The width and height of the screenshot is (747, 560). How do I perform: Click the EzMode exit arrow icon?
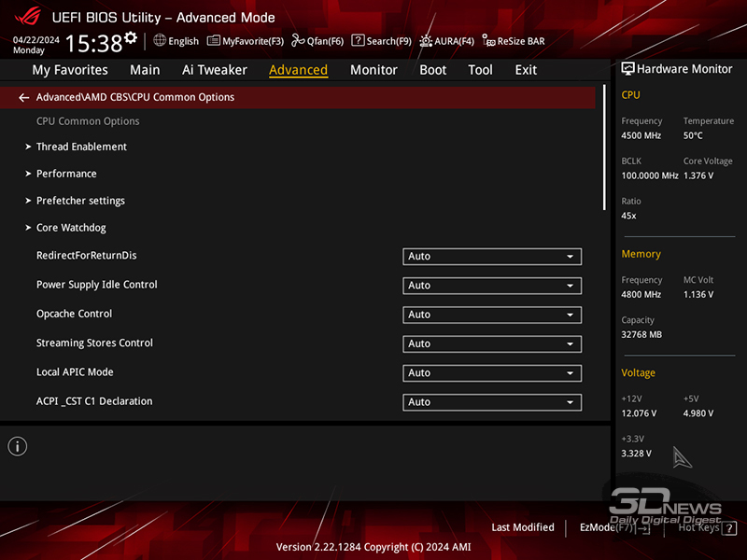click(x=644, y=528)
